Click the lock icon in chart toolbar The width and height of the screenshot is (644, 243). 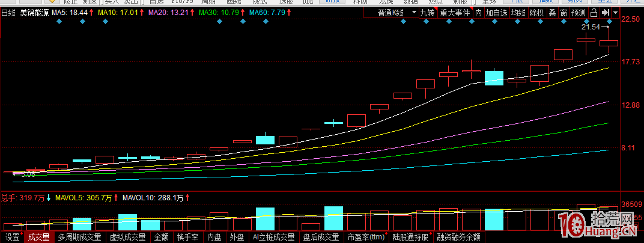click(594, 12)
